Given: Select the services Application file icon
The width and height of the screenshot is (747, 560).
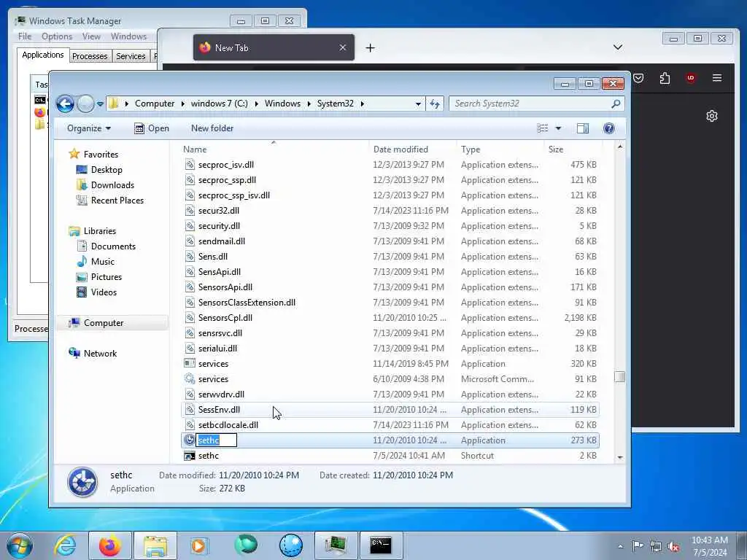Looking at the screenshot, I should [190, 363].
